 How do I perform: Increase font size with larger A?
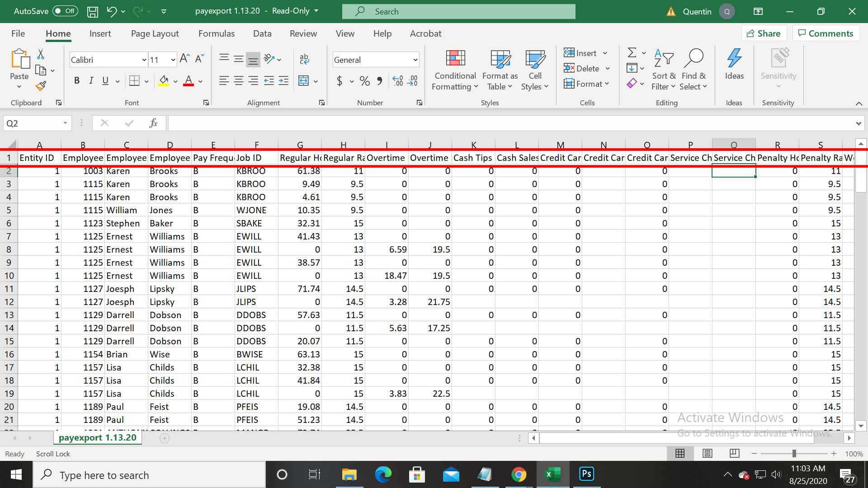[x=184, y=58]
